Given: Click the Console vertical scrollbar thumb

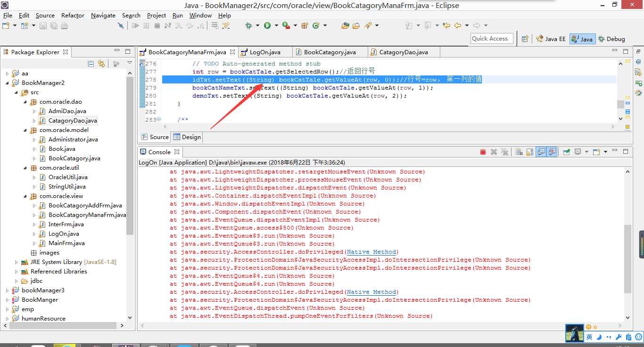Looking at the screenshot, I should 627,258.
